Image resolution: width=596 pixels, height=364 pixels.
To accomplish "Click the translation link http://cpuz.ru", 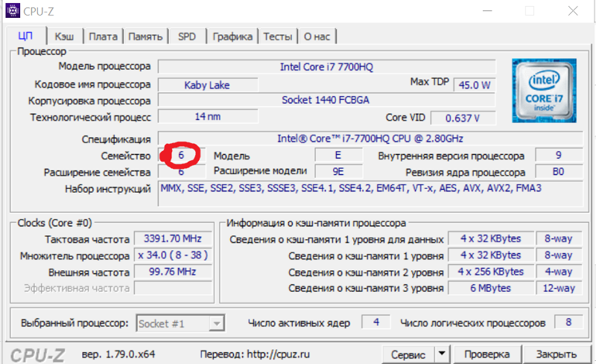I will coord(278,354).
